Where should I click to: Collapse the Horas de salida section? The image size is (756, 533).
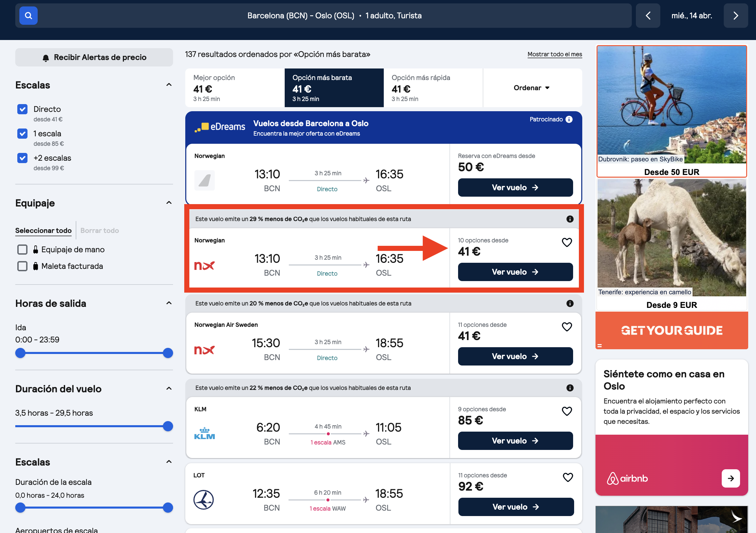click(x=169, y=303)
